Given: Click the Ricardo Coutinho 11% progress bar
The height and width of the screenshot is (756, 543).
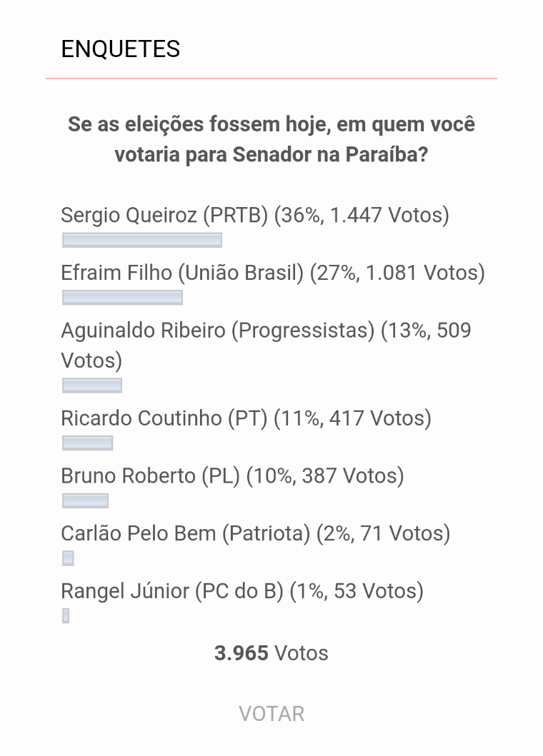Looking at the screenshot, I should [87, 443].
